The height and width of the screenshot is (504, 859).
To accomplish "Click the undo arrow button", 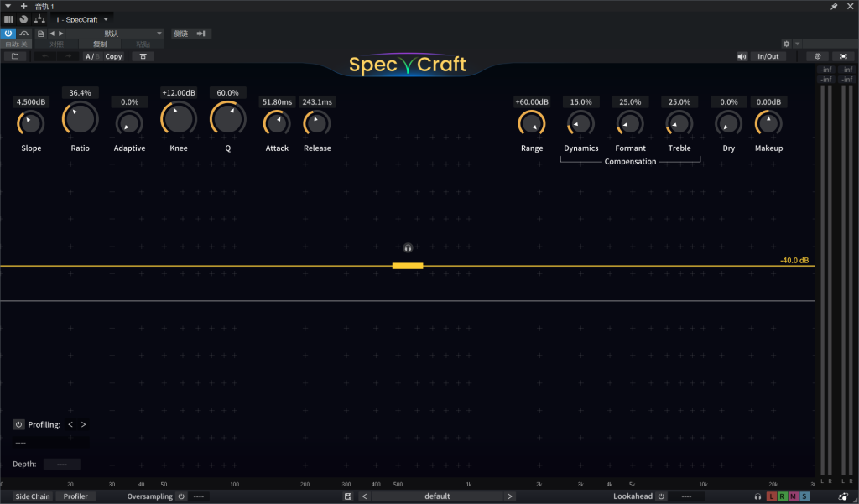I will click(45, 56).
